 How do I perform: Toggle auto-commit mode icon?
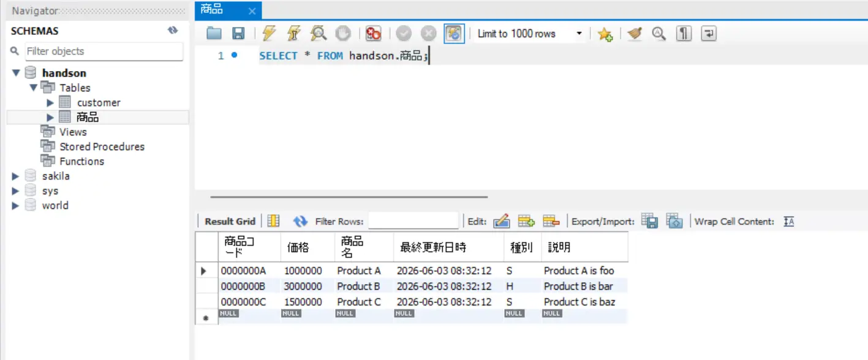coord(454,34)
